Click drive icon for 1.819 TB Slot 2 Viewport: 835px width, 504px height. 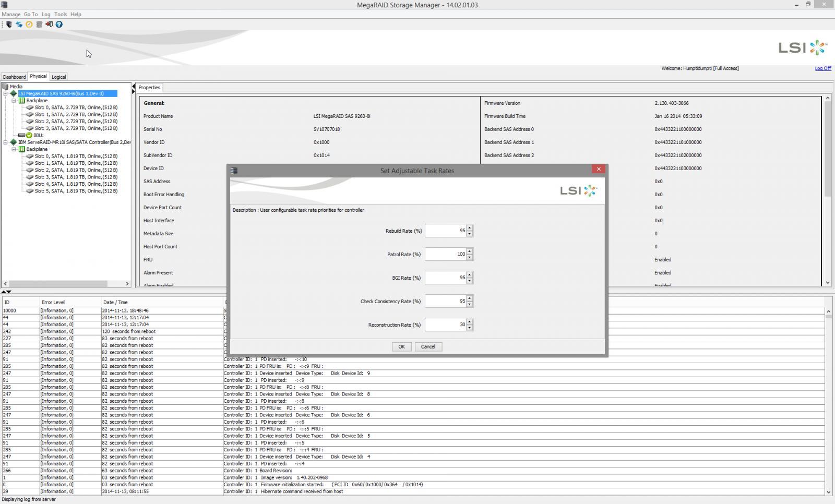coord(30,170)
